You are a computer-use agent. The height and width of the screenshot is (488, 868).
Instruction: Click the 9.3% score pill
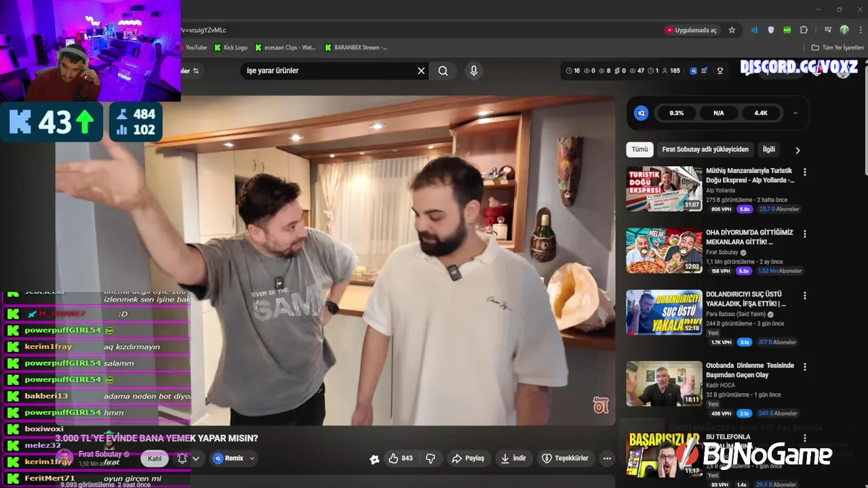point(676,113)
